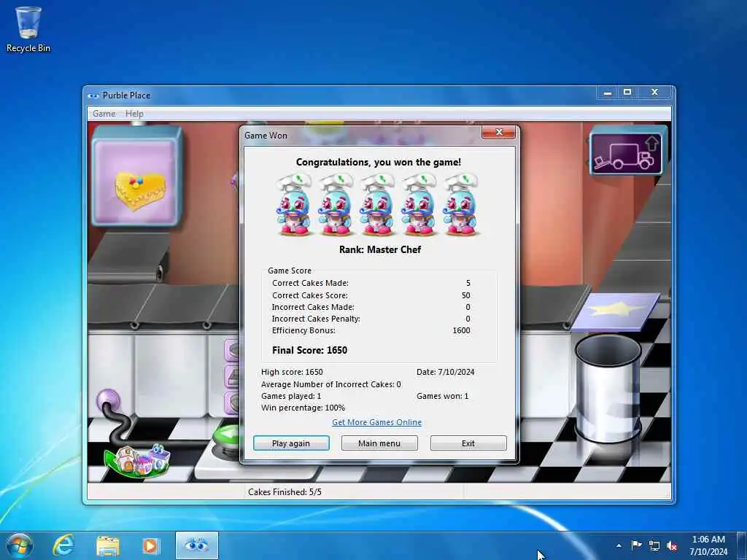747x560 pixels.
Task: Click the green conveyor arrow button
Action: 226,435
